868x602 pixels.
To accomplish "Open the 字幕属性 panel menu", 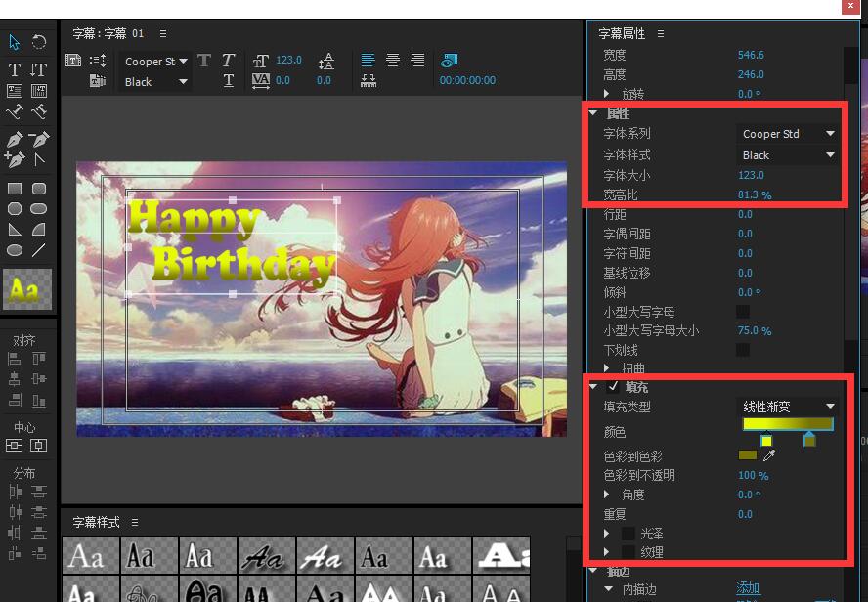I will (x=661, y=34).
